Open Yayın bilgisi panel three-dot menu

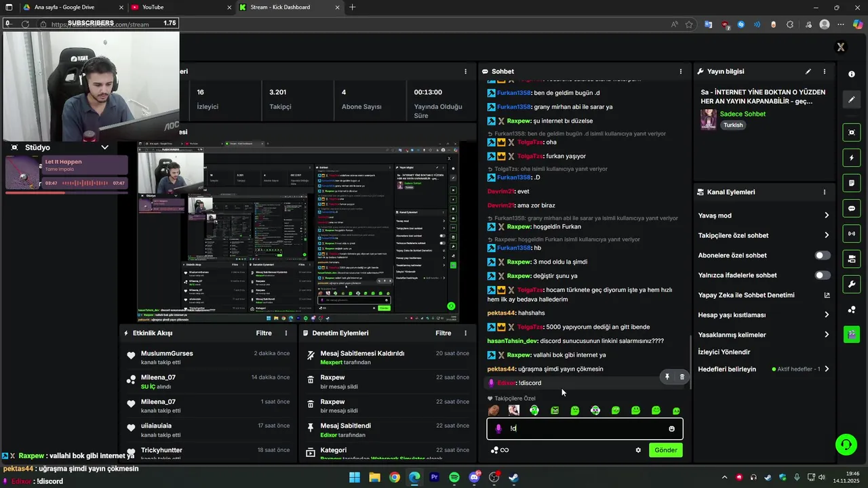825,71
